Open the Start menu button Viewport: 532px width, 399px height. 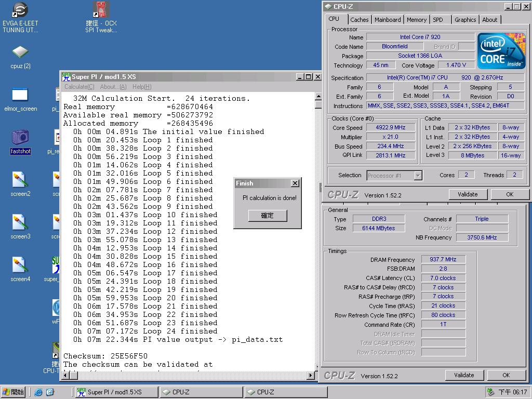click(x=13, y=392)
